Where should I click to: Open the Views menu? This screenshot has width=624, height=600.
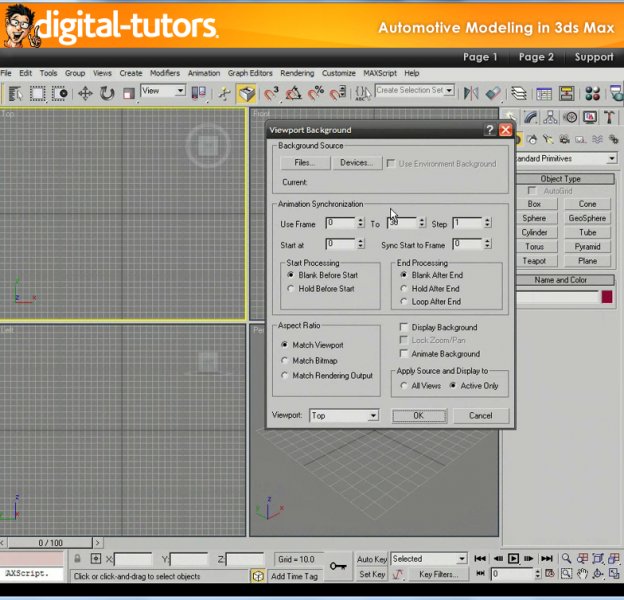(x=102, y=73)
